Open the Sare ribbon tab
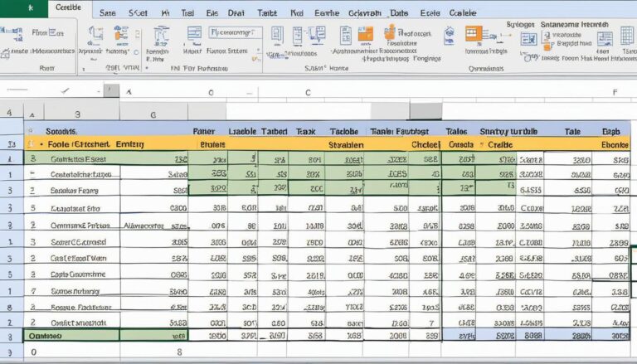Image resolution: width=637 pixels, height=364 pixels. 107,13
